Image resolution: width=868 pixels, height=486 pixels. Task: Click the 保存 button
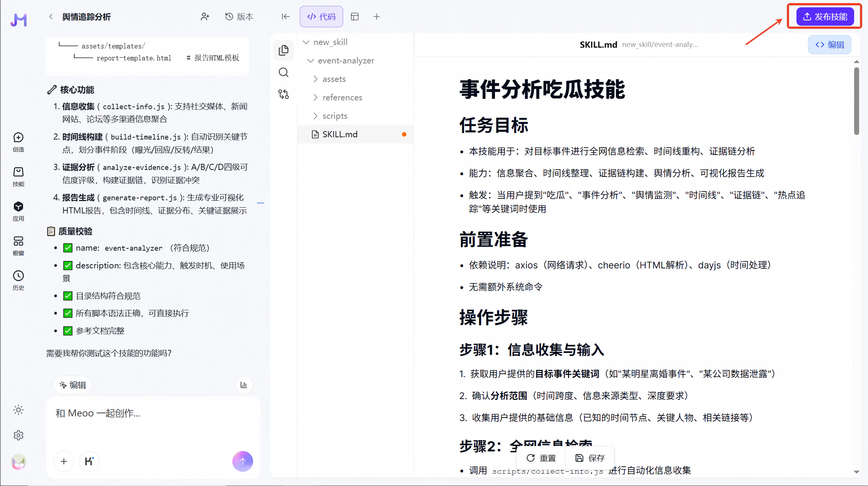tap(590, 458)
